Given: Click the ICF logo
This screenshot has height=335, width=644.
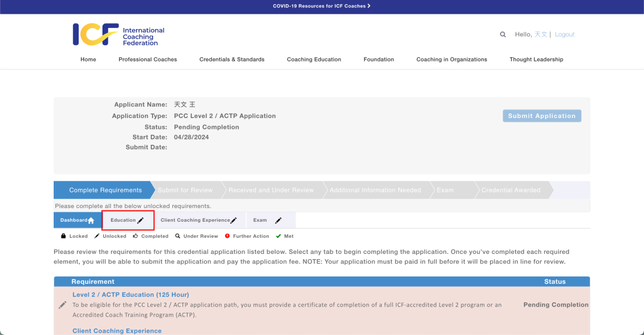Looking at the screenshot, I should pyautogui.click(x=119, y=35).
